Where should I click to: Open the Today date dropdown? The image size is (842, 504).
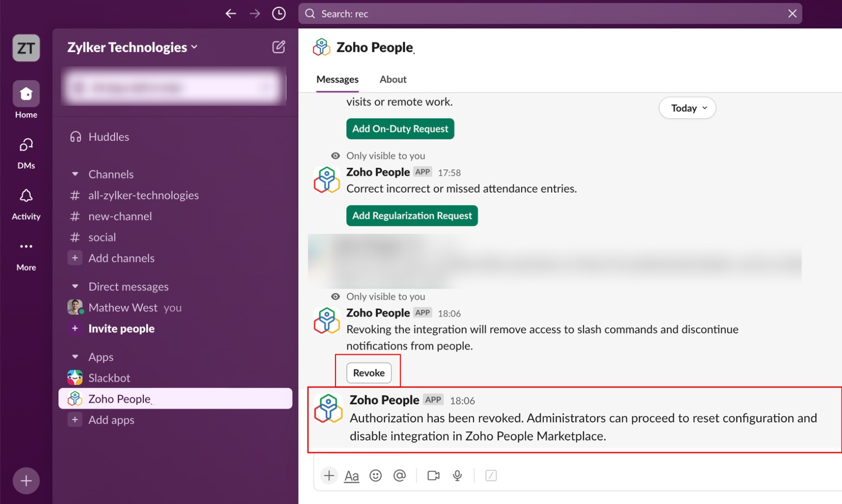click(687, 108)
